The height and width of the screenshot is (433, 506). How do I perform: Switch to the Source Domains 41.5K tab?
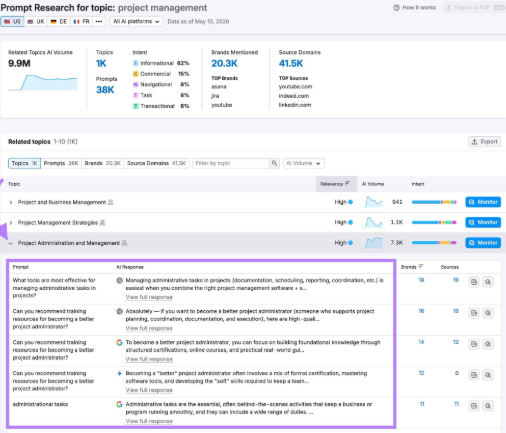pos(156,163)
